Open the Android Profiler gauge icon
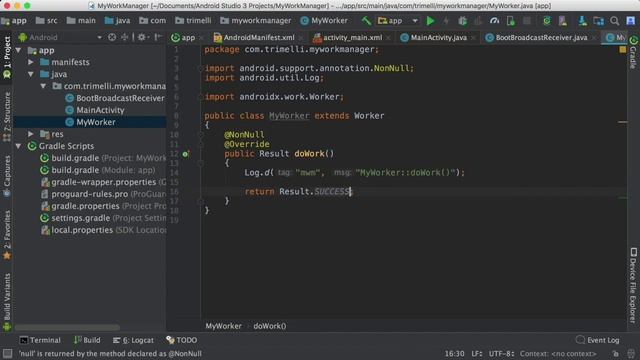Screen dimensions: 640x360 tap(494, 20)
